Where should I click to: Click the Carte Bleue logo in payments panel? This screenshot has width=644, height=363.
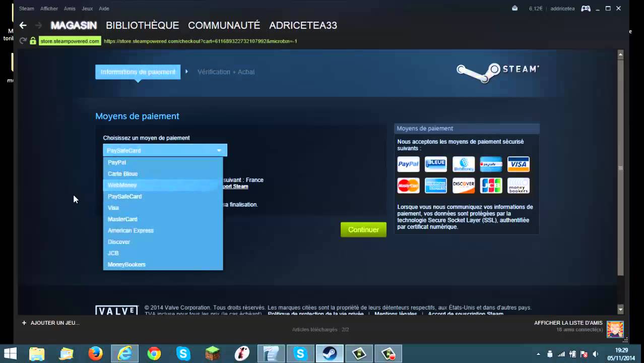436,164
